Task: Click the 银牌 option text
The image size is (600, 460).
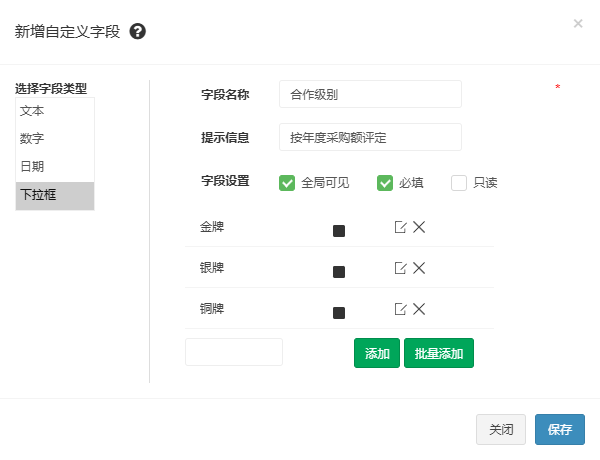Action: click(x=212, y=268)
